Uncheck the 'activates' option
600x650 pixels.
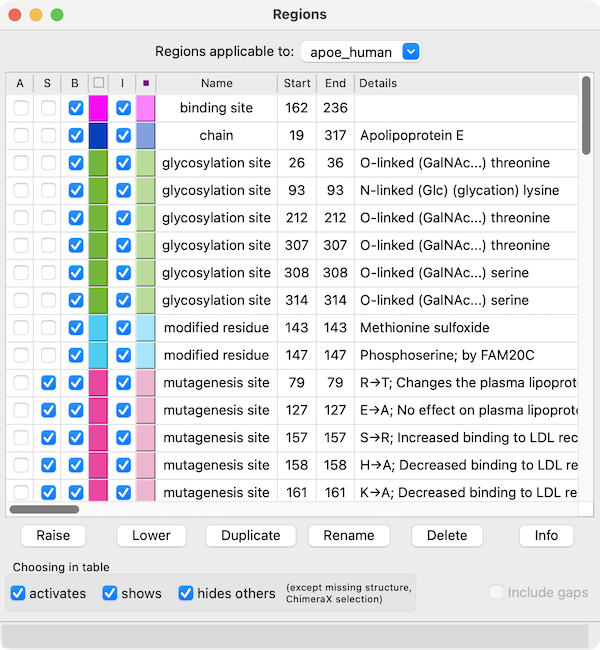click(18, 593)
